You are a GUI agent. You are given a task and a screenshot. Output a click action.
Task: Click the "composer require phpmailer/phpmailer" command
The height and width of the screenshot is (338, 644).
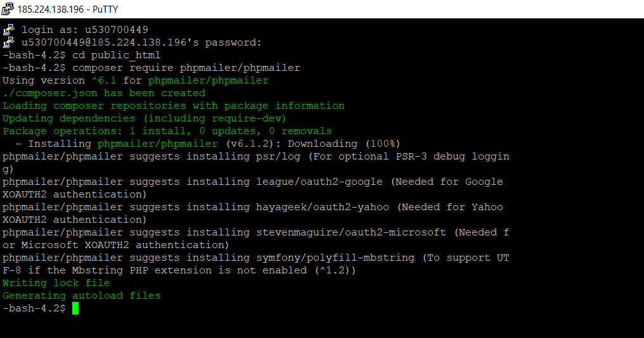point(186,68)
